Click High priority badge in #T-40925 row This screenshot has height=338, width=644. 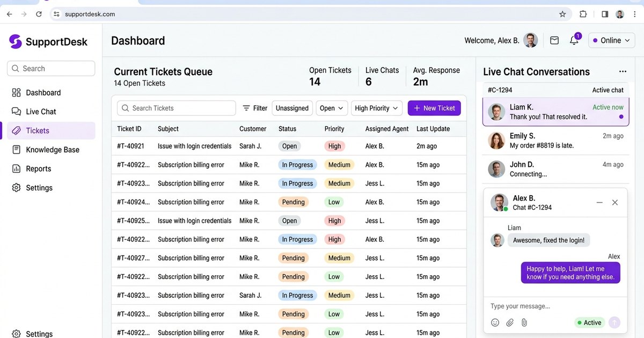tap(334, 221)
